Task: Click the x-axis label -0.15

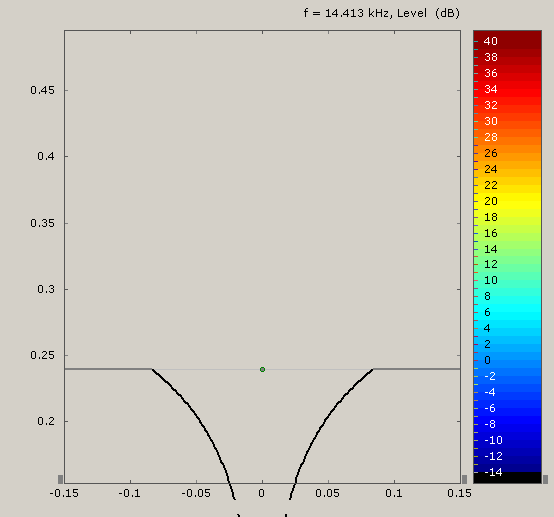Action: coord(64,493)
